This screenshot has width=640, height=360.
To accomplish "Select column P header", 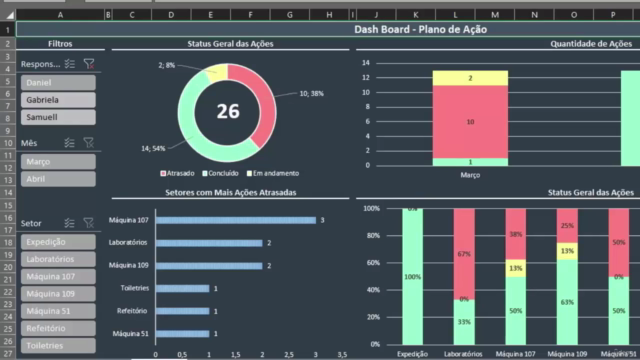I will pos(613,15).
